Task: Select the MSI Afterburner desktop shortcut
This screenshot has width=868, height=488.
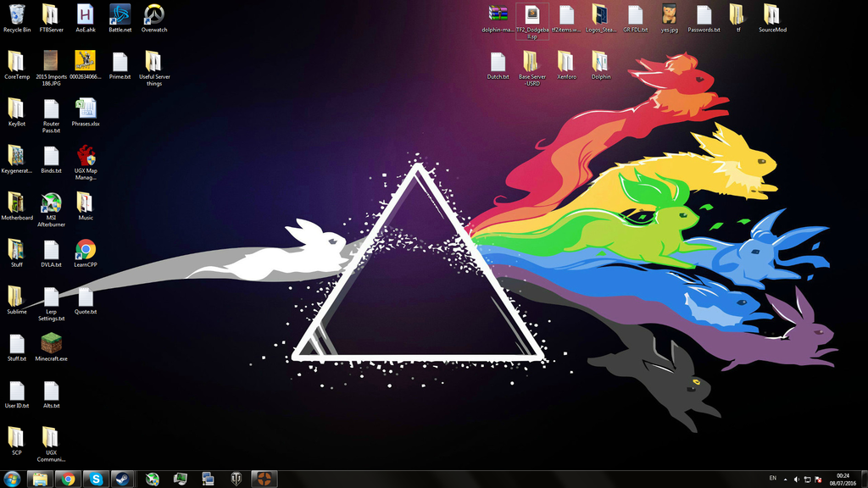Action: pos(51,209)
